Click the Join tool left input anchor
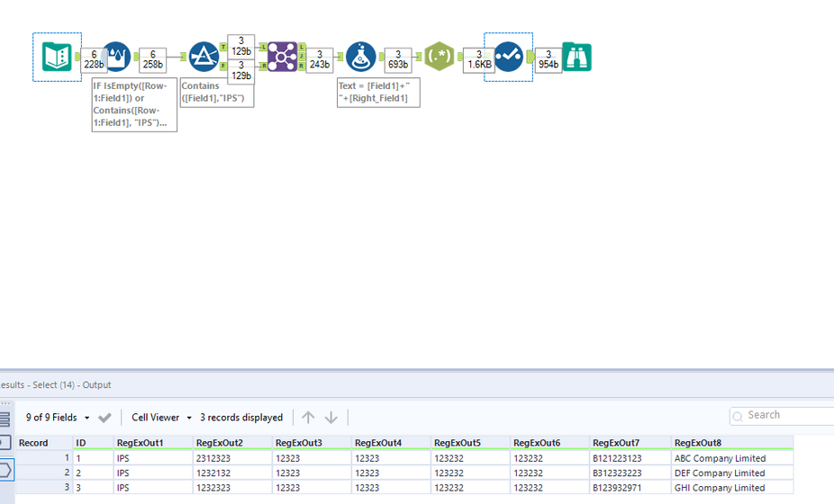The height and width of the screenshot is (504, 834). 263,48
